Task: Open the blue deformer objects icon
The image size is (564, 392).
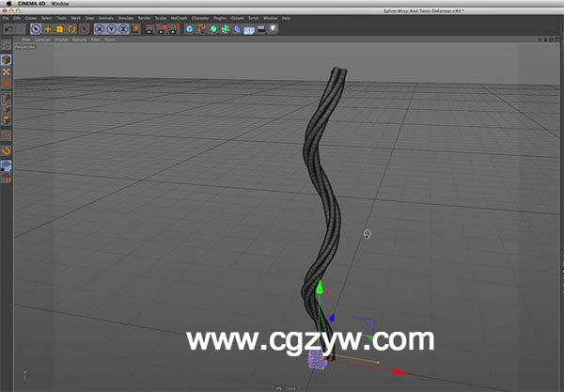Action: [237, 29]
